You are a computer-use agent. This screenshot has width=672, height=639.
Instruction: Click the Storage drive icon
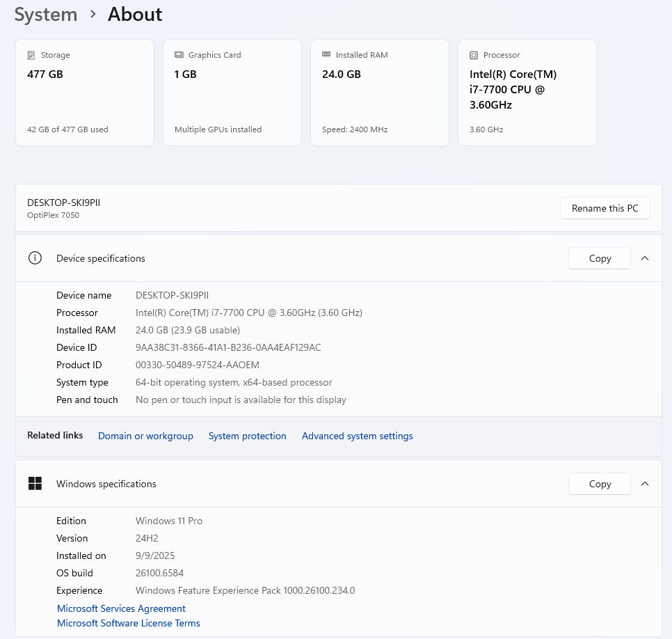(x=31, y=55)
